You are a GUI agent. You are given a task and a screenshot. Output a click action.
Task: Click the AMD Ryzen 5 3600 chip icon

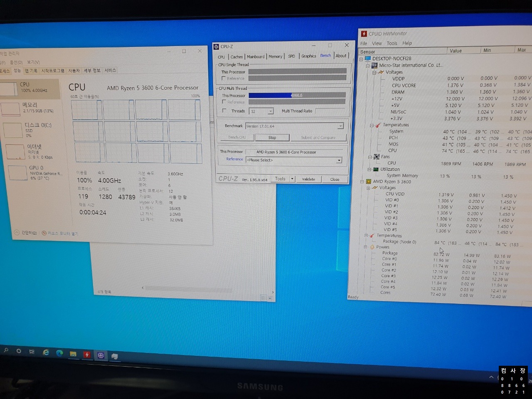coord(368,182)
